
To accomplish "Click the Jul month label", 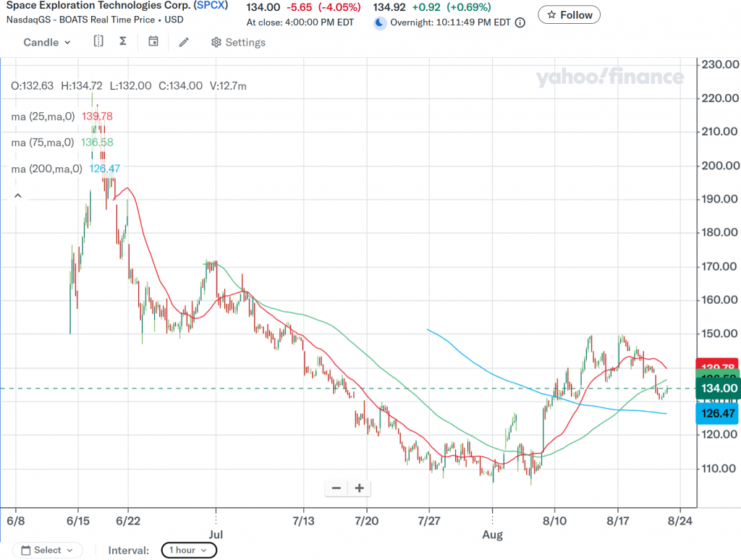I will pyautogui.click(x=216, y=535).
